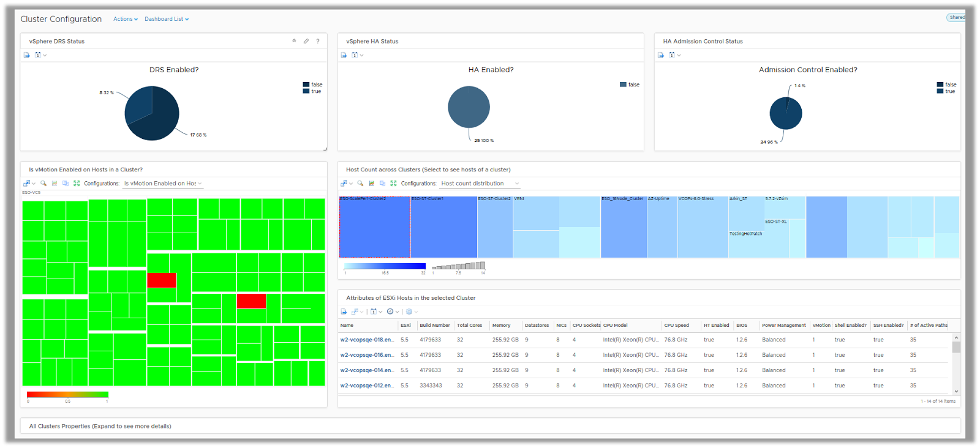The height and width of the screenshot is (448, 980).
Task: Open the Host count distribution configurations dropdown
Action: click(480, 184)
